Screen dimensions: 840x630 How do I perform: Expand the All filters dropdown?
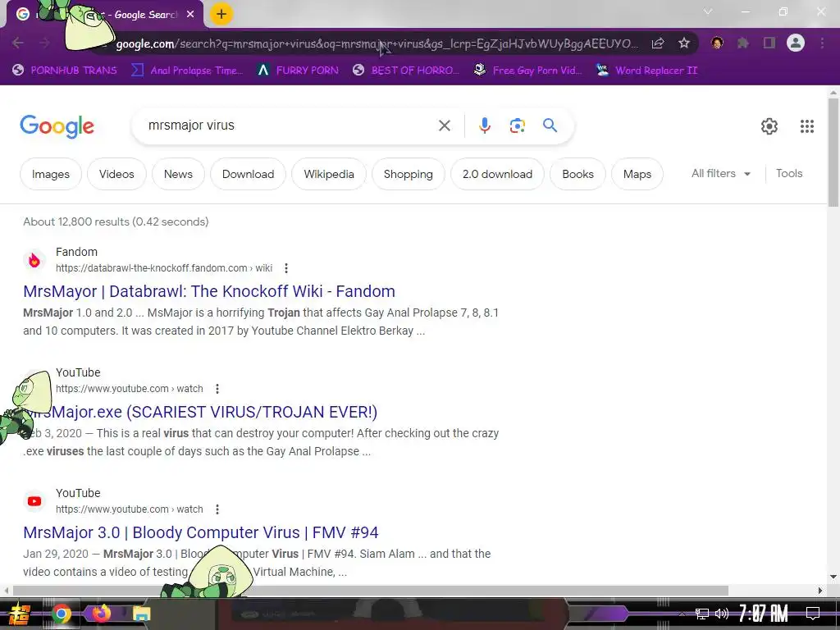(721, 174)
